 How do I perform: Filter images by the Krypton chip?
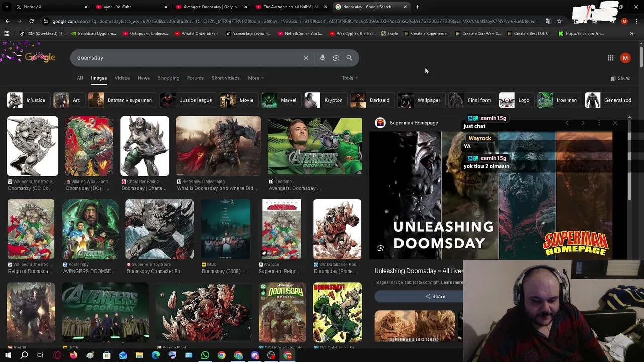tap(325, 100)
